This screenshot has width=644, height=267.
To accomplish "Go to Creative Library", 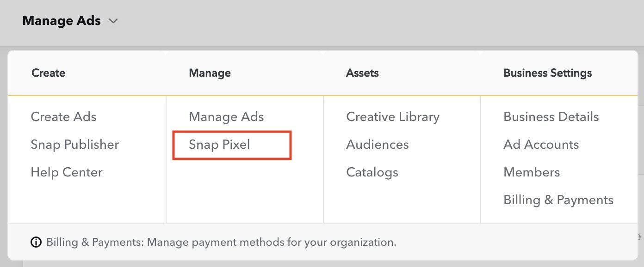I will tap(392, 117).
